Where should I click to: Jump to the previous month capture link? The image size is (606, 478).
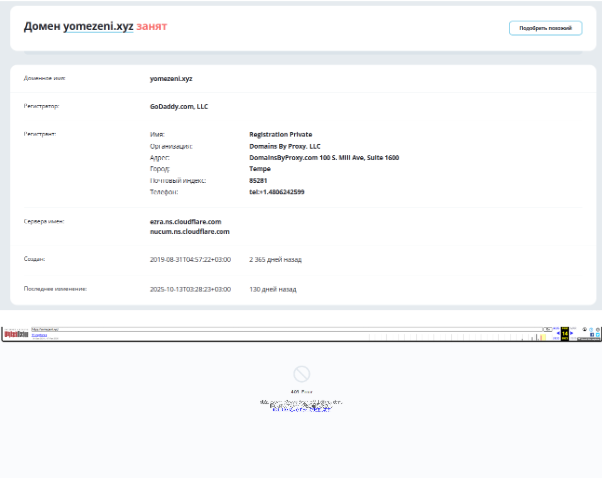pos(556,328)
